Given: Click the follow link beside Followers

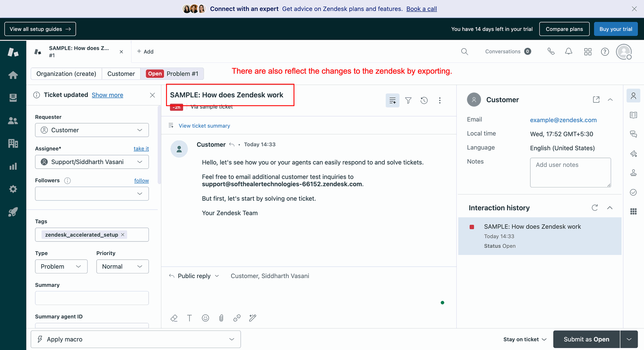Looking at the screenshot, I should pos(142,180).
